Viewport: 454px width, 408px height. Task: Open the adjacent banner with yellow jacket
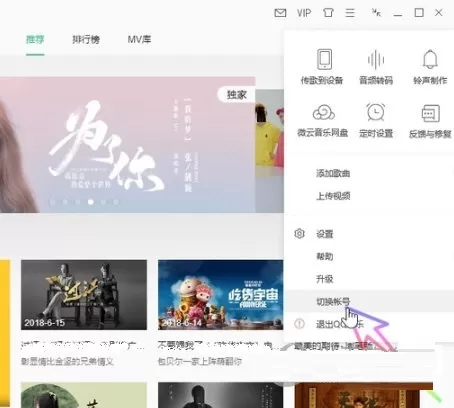point(270,150)
